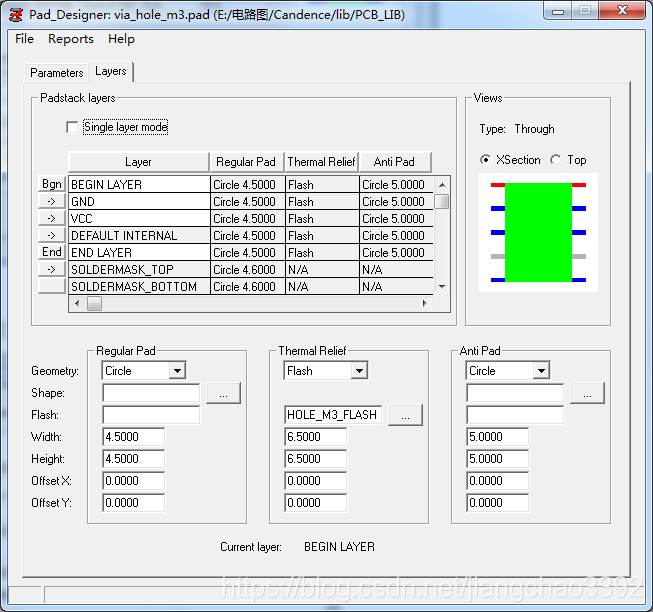The width and height of the screenshot is (653, 612).
Task: Select the Top view radio button
Action: pos(556,160)
